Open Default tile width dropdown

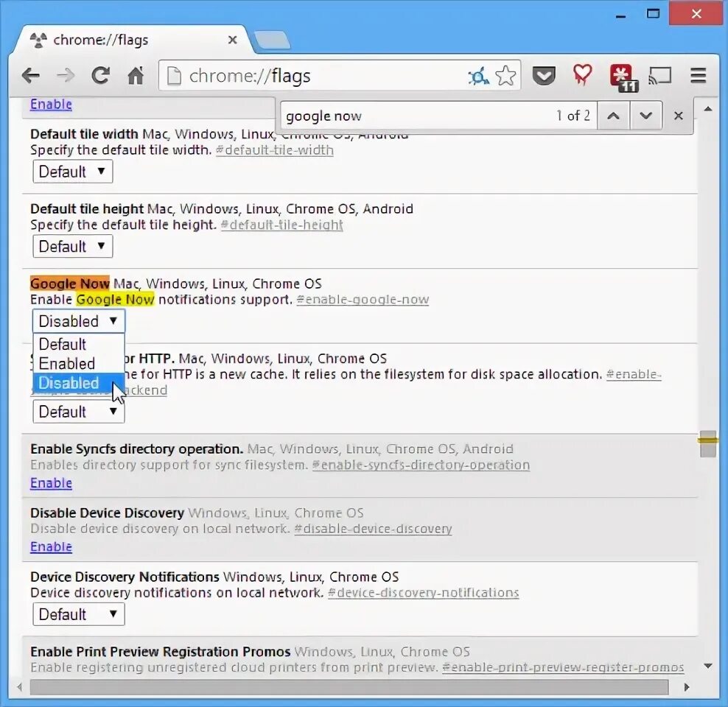coord(73,172)
